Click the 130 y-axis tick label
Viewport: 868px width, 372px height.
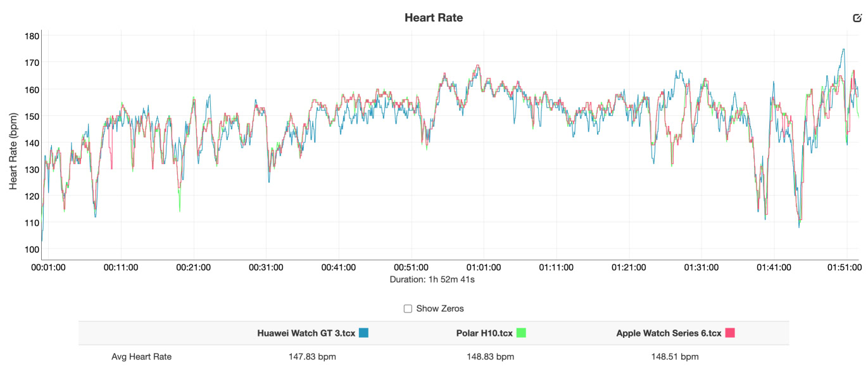[x=32, y=169]
